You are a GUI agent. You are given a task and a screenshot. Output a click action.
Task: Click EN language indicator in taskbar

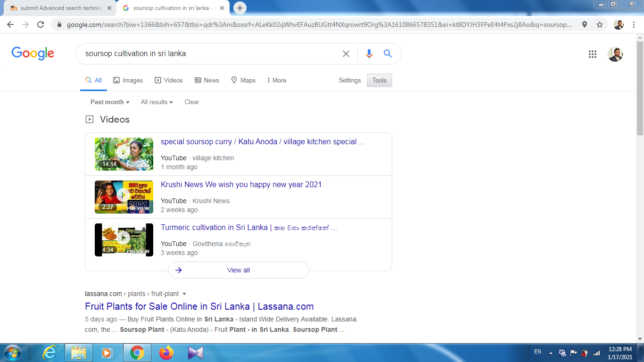[x=537, y=352]
